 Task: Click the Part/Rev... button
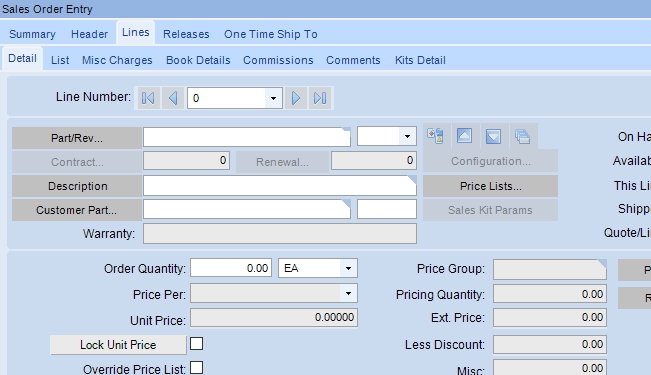(76, 138)
